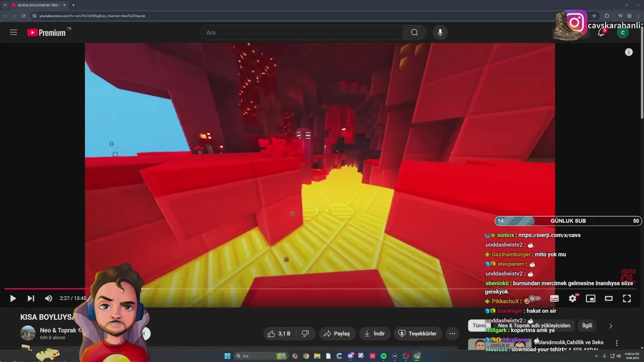The height and width of the screenshot is (362, 644).
Task: Mute the video volume speaker
Action: (x=48, y=299)
